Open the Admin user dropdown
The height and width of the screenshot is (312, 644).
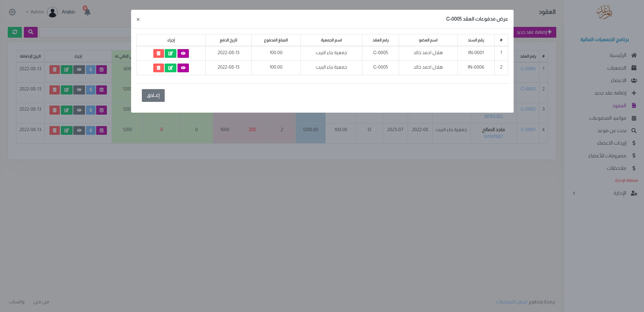(35, 12)
